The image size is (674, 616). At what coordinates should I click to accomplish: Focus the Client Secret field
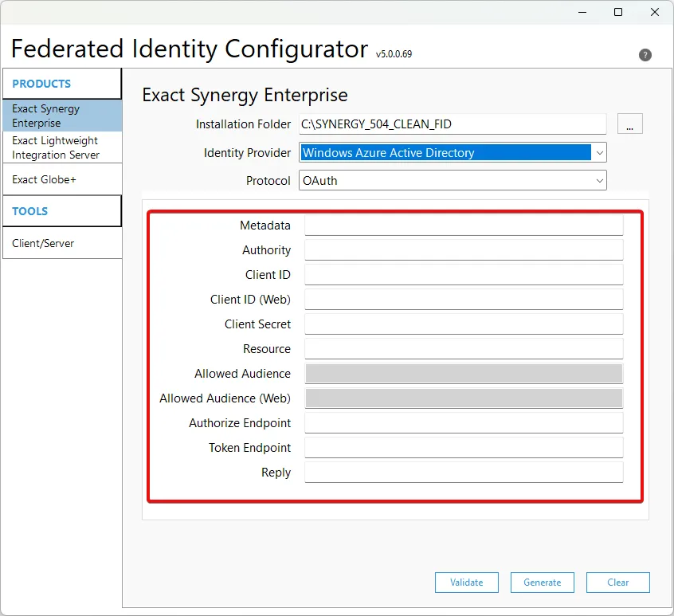tap(464, 324)
